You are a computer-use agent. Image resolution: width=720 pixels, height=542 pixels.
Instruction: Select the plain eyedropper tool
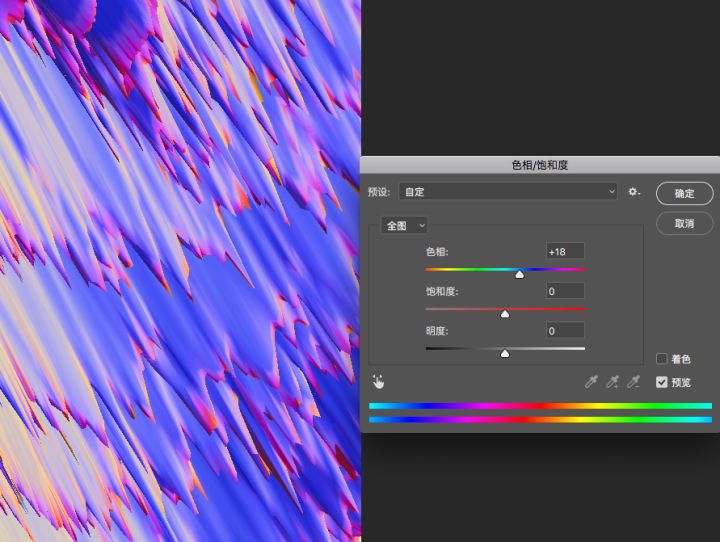coord(591,382)
